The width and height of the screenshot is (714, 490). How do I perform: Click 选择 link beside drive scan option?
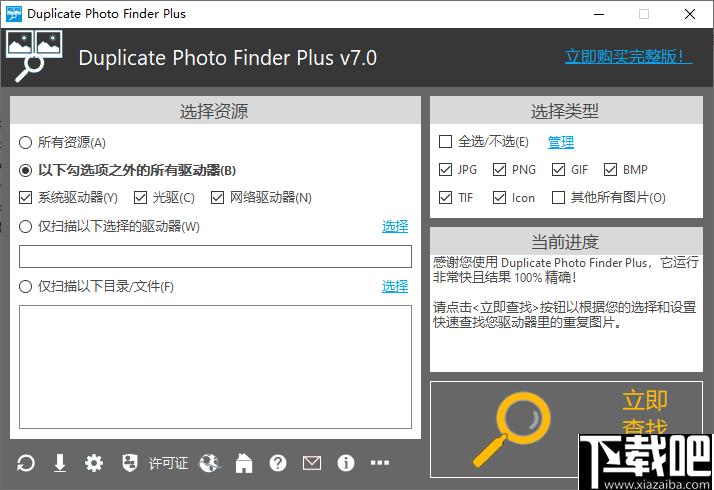[395, 226]
